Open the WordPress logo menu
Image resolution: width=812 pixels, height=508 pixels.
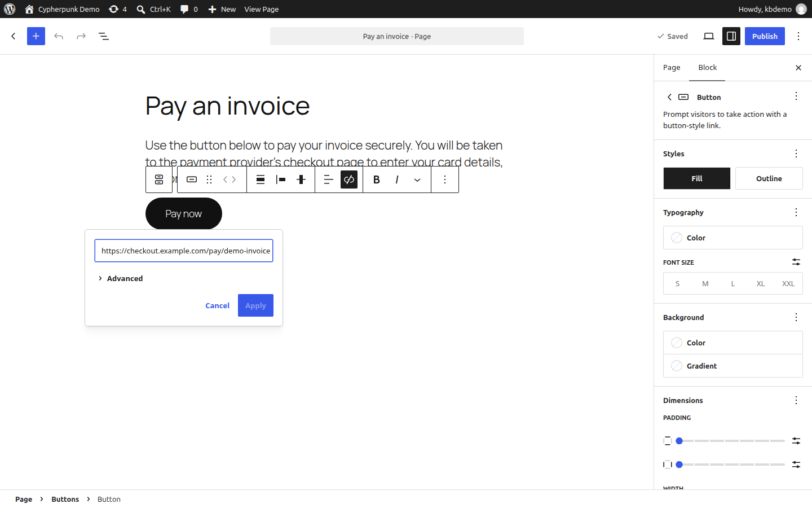point(10,9)
